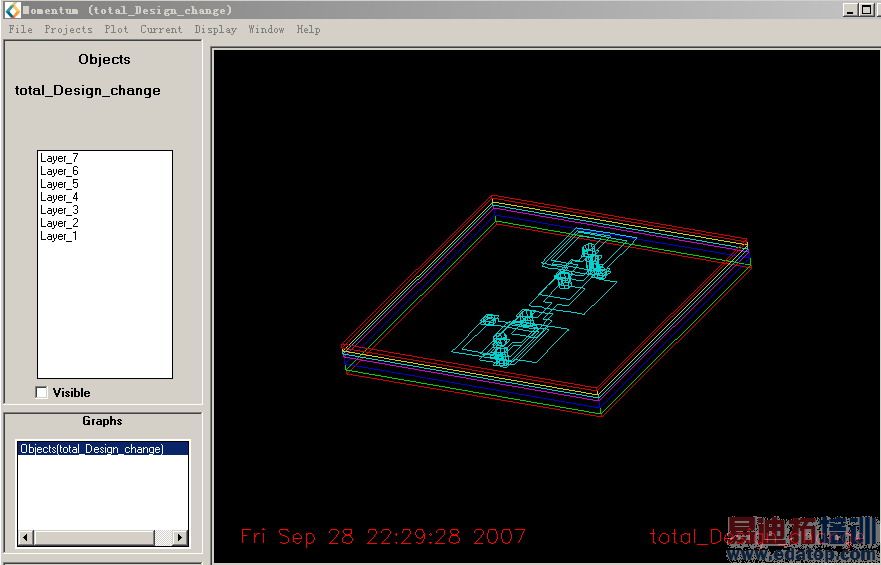881x565 pixels.
Task: Click the Graphs list right scroll arrow
Action: 180,537
